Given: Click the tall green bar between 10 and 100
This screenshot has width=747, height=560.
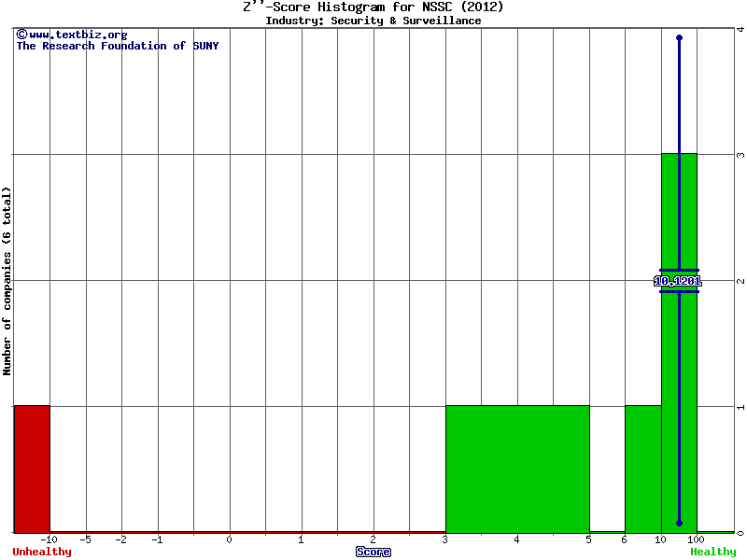Looking at the screenshot, I should point(679,343).
